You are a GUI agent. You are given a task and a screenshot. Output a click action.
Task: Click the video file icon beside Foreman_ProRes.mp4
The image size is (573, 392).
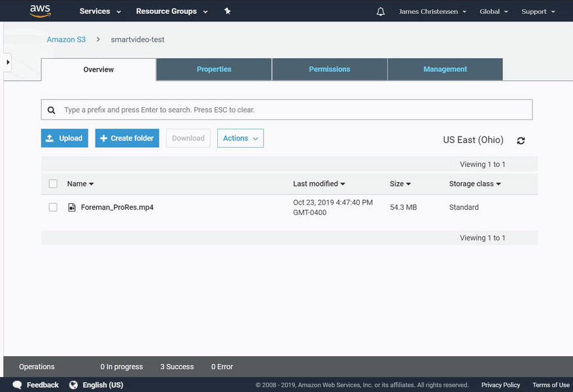click(x=73, y=206)
